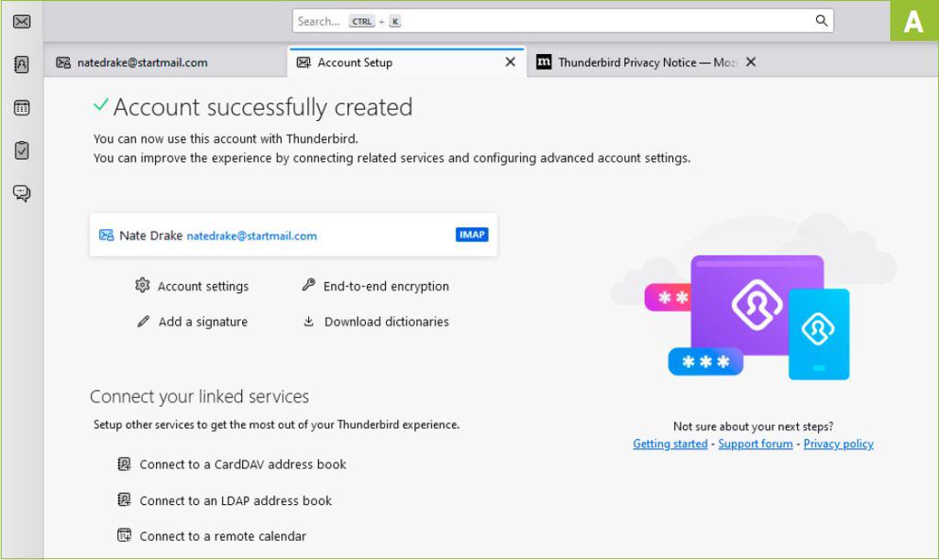939x560 pixels.
Task: Connect to an LDAP address book
Action: point(225,500)
